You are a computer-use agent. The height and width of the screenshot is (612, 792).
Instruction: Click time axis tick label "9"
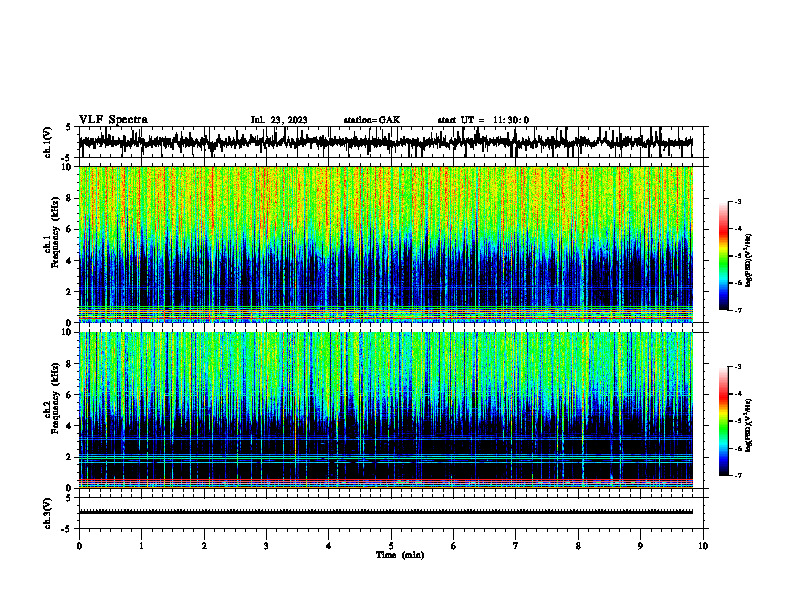tap(640, 546)
